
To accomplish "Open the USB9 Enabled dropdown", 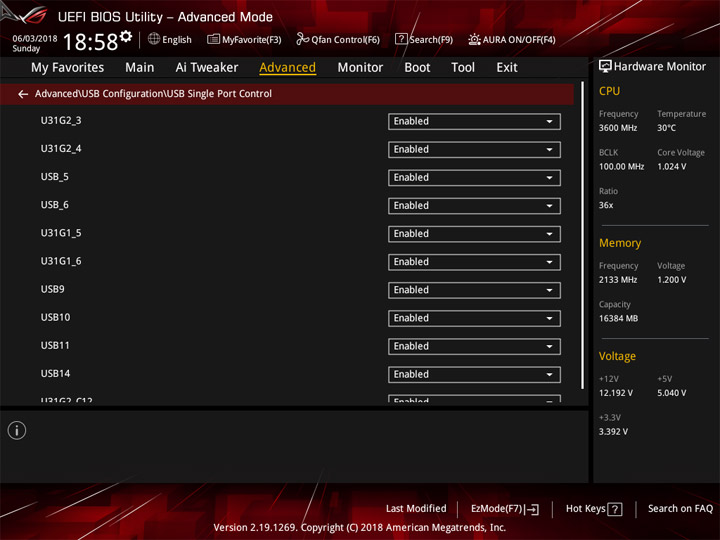I will (x=474, y=290).
